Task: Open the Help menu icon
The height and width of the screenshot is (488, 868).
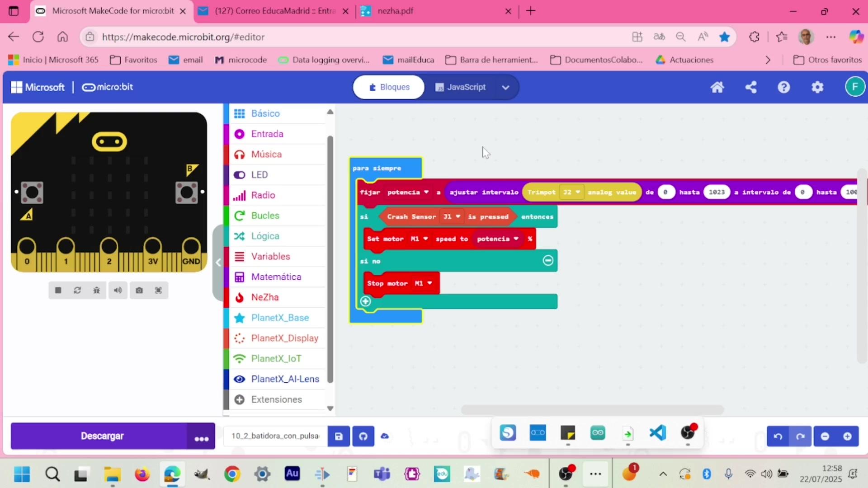Action: click(x=784, y=87)
